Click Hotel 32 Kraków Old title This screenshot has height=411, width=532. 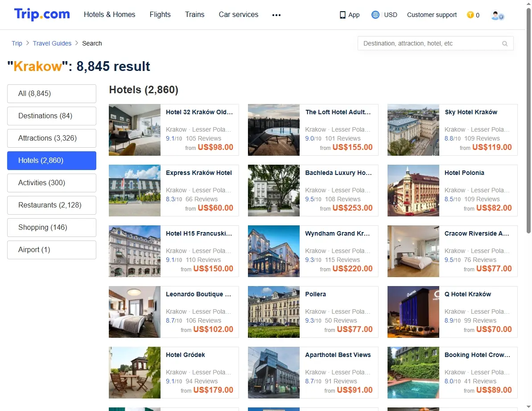click(199, 112)
